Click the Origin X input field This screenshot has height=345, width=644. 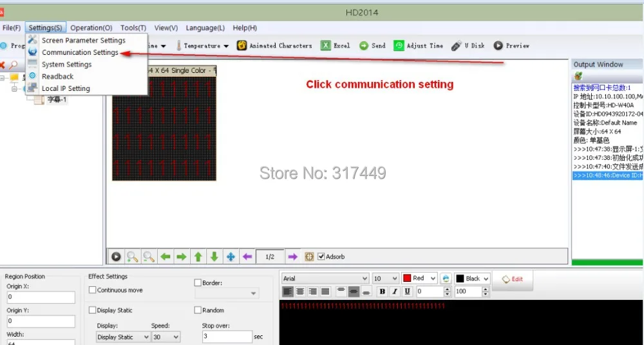[x=41, y=297]
